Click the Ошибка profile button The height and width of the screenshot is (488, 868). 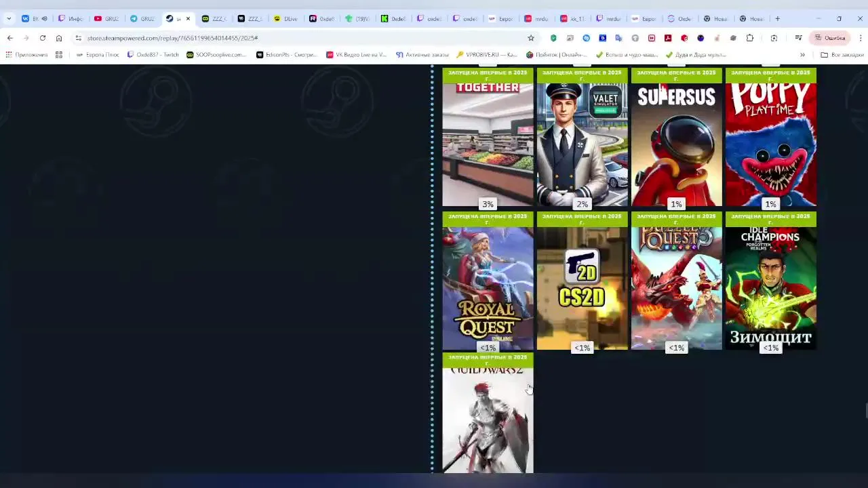(829, 38)
